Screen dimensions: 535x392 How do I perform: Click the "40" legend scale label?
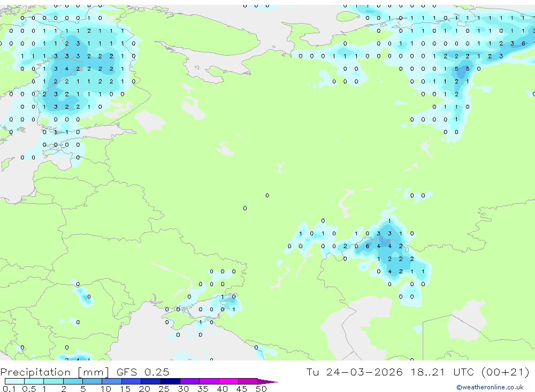(222, 389)
